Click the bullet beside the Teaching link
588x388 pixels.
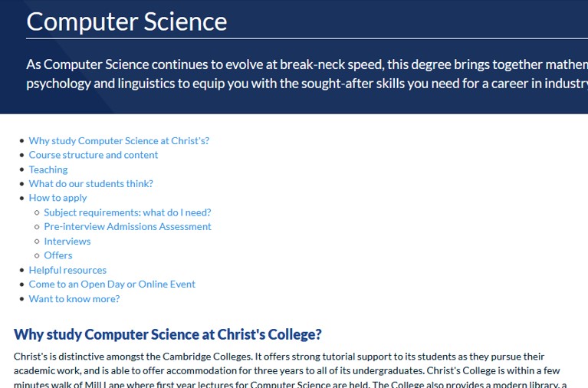(x=21, y=169)
